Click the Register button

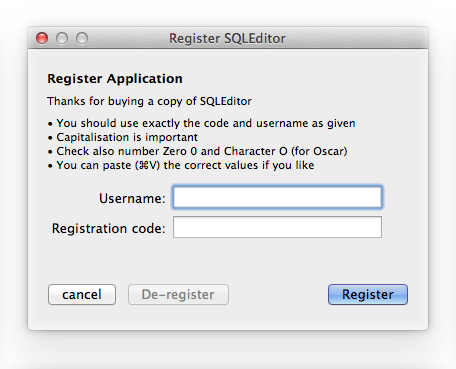[x=368, y=294]
